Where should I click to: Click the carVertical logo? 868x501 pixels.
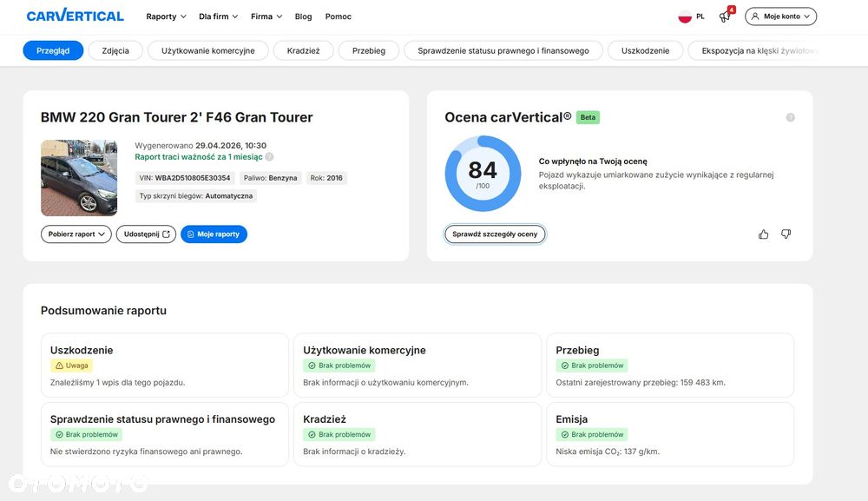pyautogui.click(x=76, y=16)
